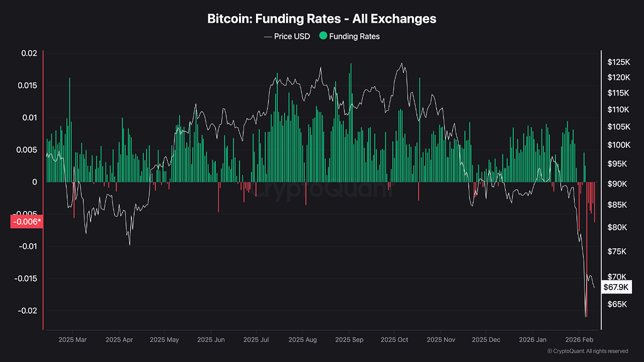Image resolution: width=644 pixels, height=362 pixels.
Task: Click the -0.02 left funding axis label
Action: pyautogui.click(x=27, y=310)
